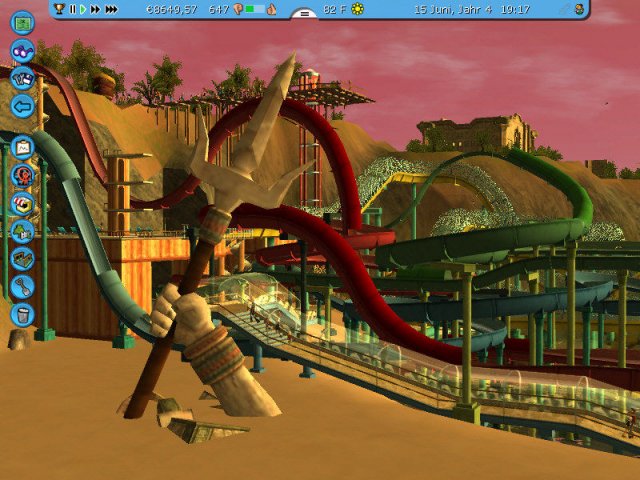Image resolution: width=640 pixels, height=480 pixels.
Task: Select the delete trash can tool
Action: (22, 315)
